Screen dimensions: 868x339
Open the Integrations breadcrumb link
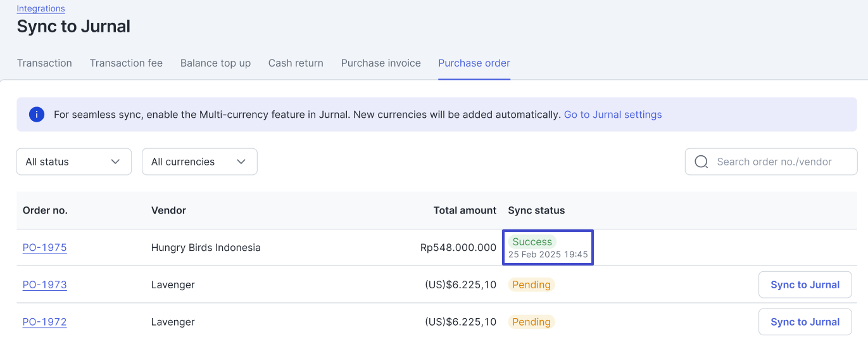pos(41,9)
